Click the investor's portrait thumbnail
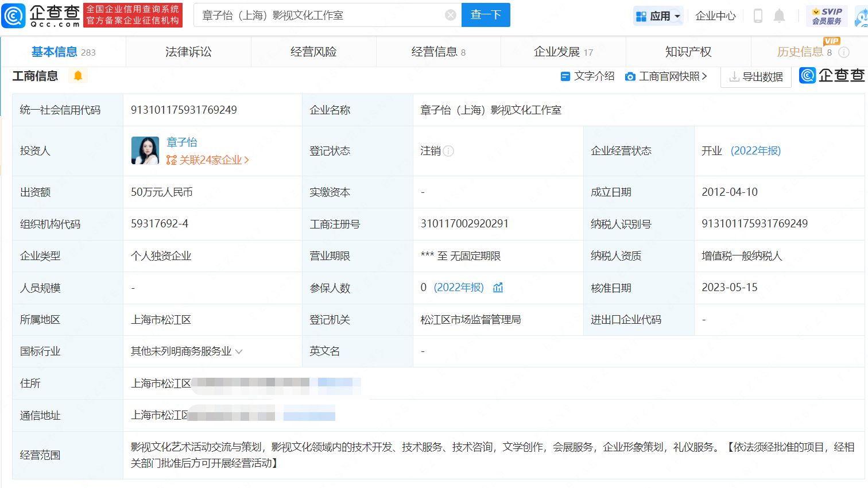 tap(145, 150)
